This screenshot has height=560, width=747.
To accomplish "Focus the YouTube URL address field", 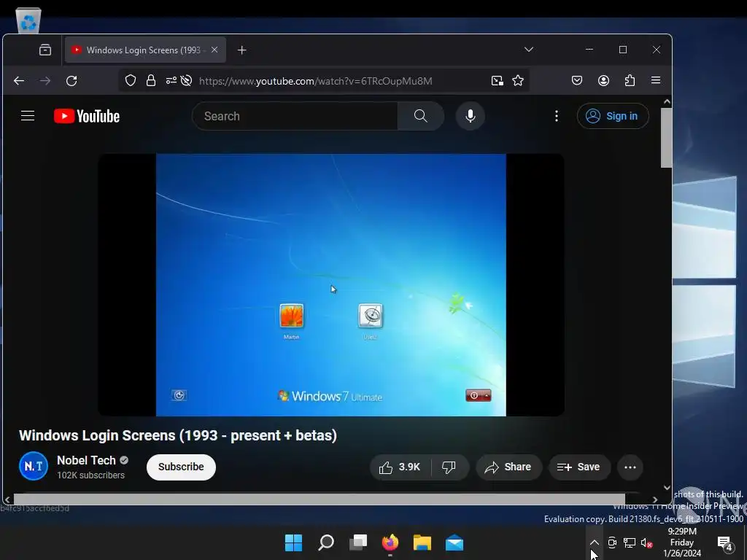I will click(315, 81).
